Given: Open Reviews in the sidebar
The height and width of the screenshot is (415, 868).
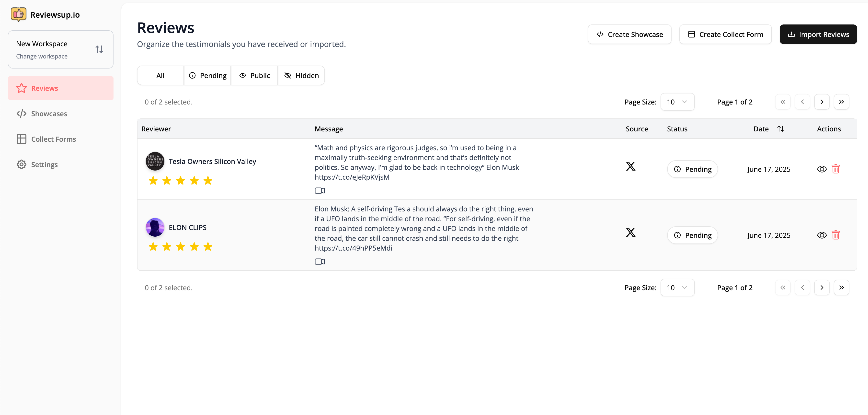Looking at the screenshot, I should coord(61,88).
